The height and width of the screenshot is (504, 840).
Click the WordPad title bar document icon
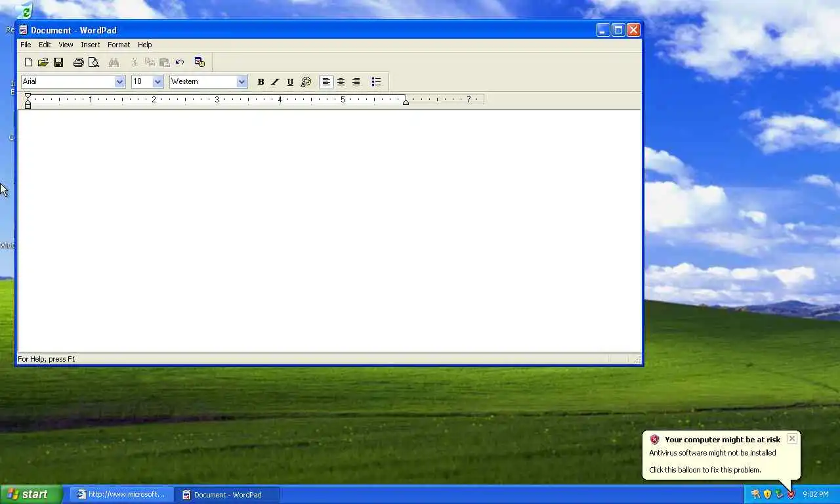click(x=23, y=30)
